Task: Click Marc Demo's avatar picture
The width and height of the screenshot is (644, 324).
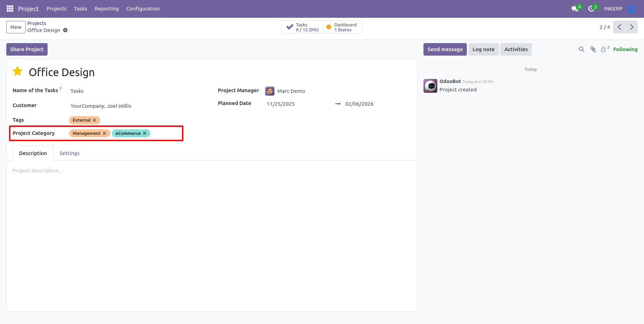Action: [270, 91]
